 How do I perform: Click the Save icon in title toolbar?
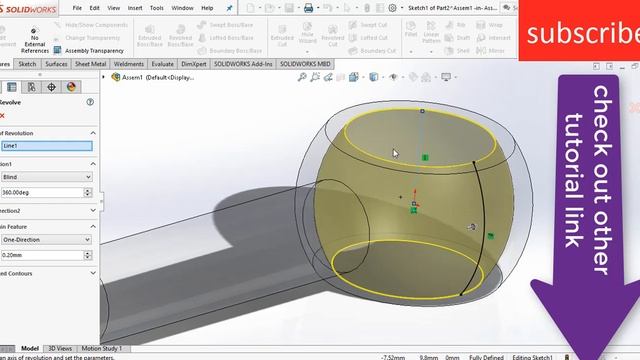(289, 8)
